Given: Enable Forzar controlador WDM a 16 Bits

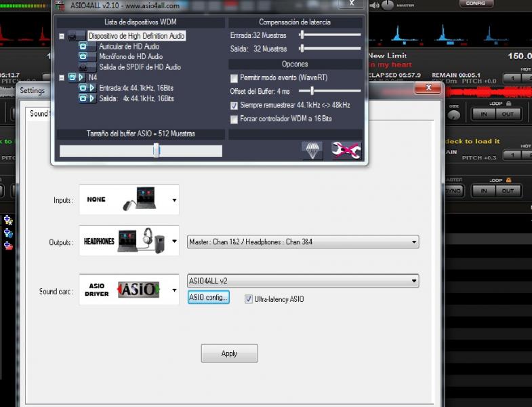Looking at the screenshot, I should 234,119.
